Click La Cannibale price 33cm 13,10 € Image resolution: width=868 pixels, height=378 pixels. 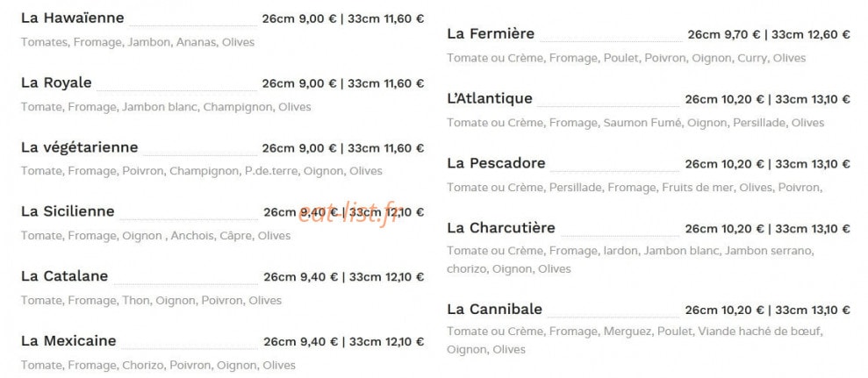(x=813, y=310)
